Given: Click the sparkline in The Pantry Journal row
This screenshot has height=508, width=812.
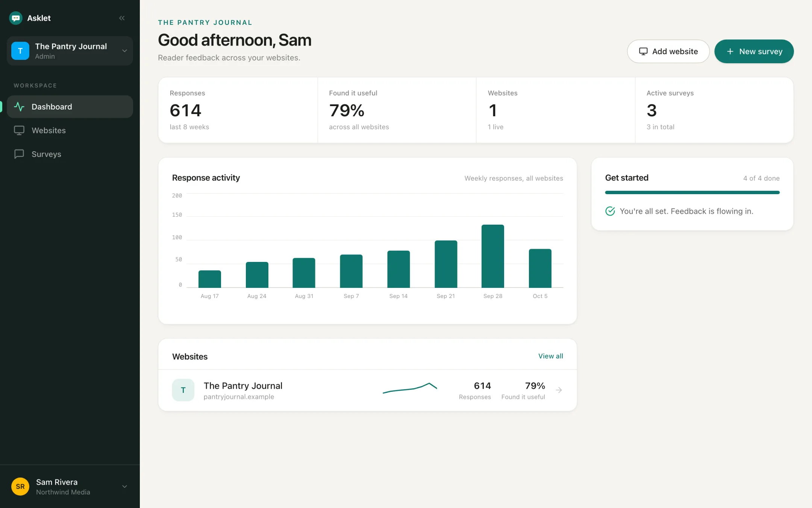Looking at the screenshot, I should 410,388.
